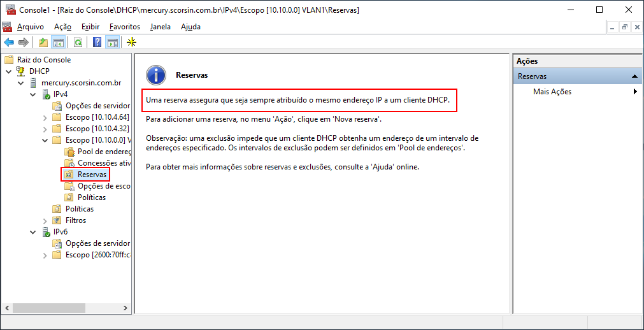The height and width of the screenshot is (330, 644).
Task: Click the DHCP trophy icon in tree
Action: (20, 71)
